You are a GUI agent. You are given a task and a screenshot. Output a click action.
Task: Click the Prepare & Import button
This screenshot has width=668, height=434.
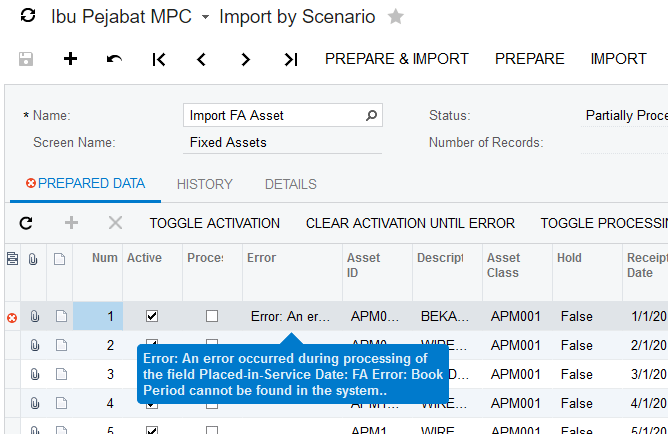click(x=396, y=59)
